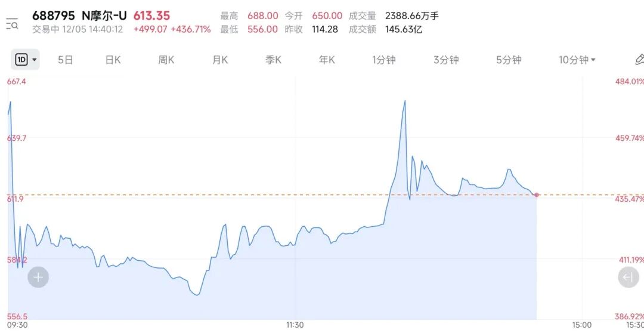Select the 1分钟 interval tab
This screenshot has width=644, height=336.
[x=383, y=60]
